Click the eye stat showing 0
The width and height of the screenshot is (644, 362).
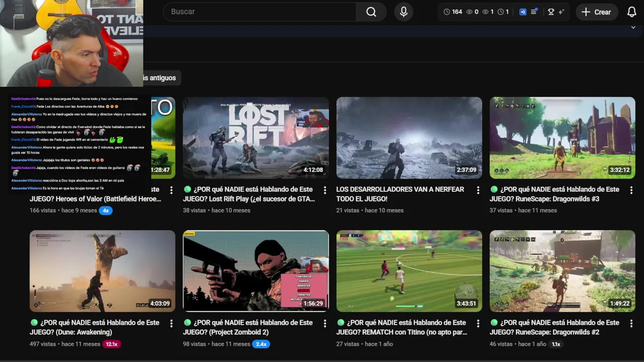(x=472, y=12)
